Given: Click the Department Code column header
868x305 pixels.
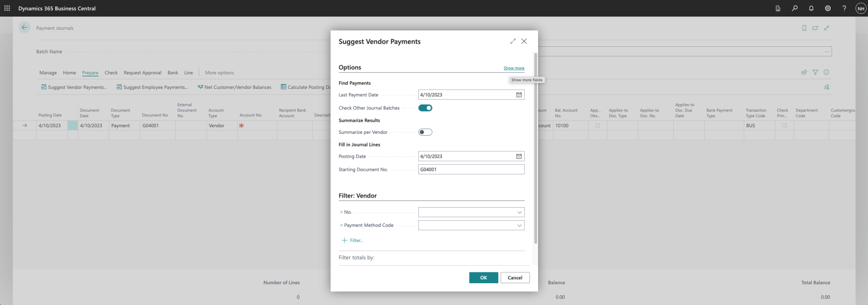Looking at the screenshot, I should pos(807,113).
